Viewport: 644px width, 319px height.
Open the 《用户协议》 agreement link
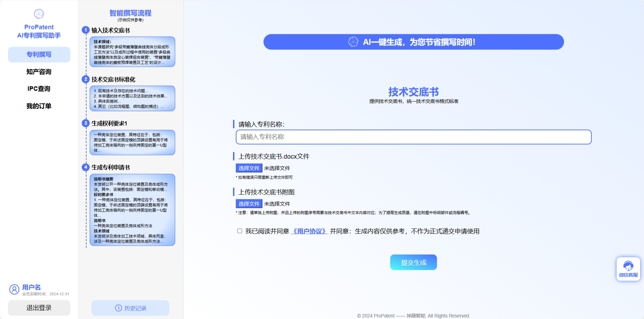click(309, 231)
